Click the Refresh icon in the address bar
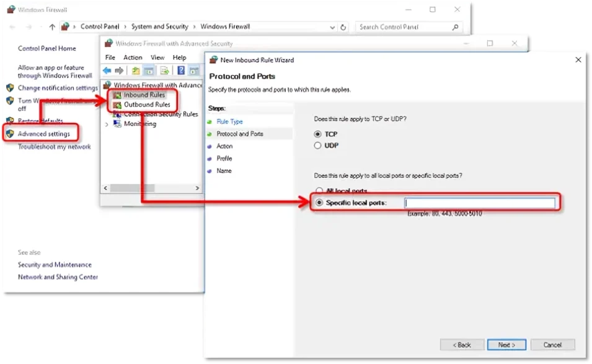 point(343,27)
